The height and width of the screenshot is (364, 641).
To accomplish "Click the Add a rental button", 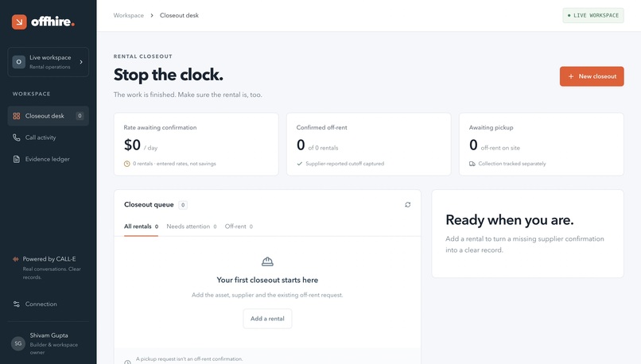I will [267, 319].
